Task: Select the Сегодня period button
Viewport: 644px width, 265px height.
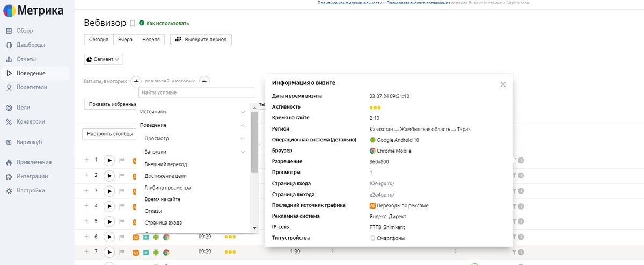Action: [x=99, y=40]
